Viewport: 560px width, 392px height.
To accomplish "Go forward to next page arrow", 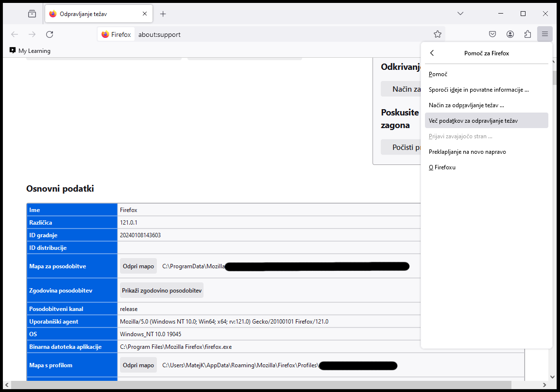I will (x=32, y=34).
